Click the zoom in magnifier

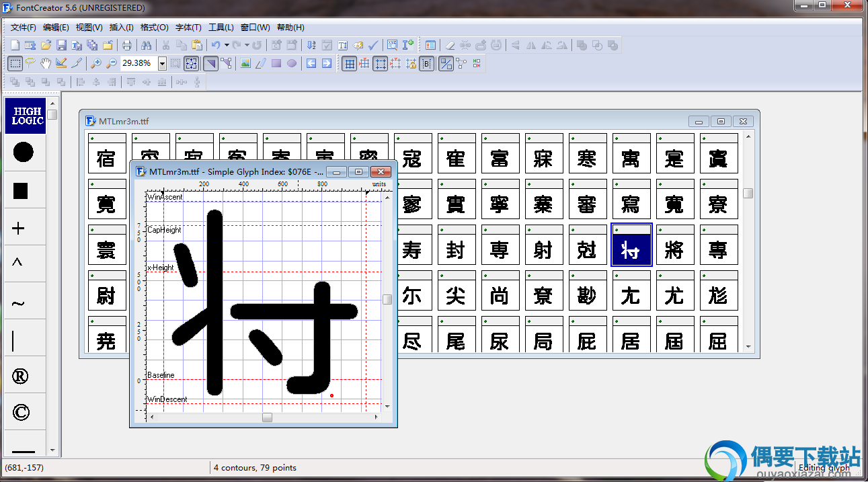(x=95, y=63)
